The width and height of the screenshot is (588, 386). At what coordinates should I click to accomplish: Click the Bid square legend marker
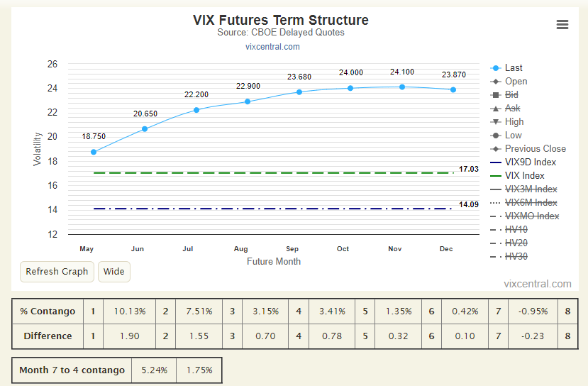coord(495,95)
